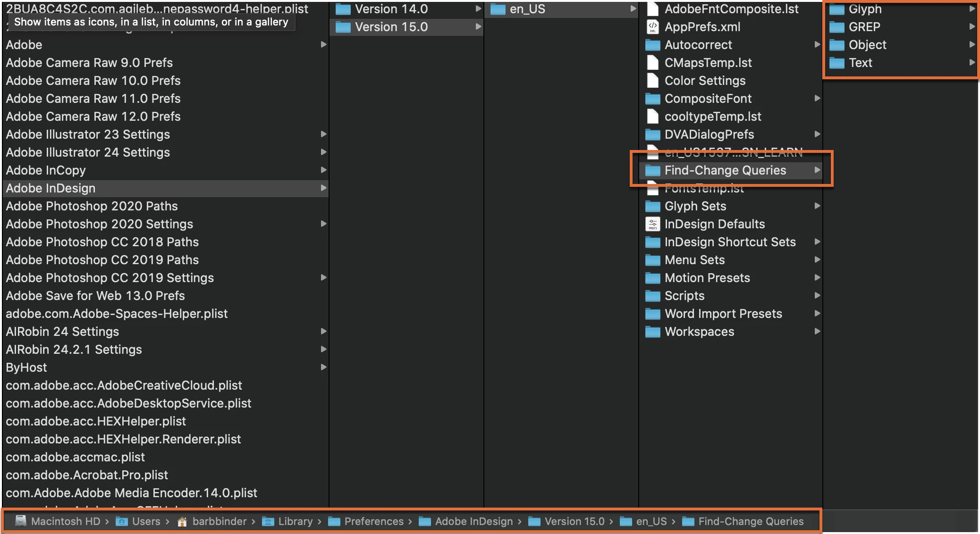Expand the Glyph Sets folder arrow
Screen dimensions: 980x534
coord(817,206)
